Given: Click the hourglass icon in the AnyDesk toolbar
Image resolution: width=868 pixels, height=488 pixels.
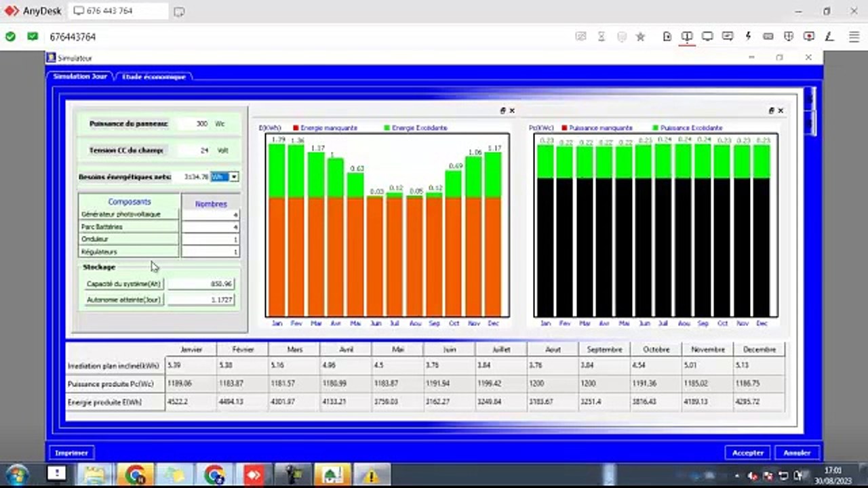Looking at the screenshot, I should point(601,37).
